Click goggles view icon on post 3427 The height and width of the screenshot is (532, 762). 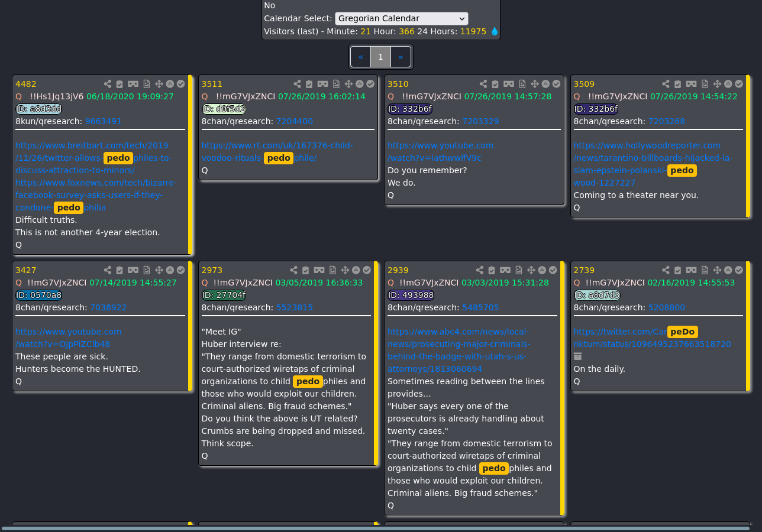pyautogui.click(x=133, y=270)
